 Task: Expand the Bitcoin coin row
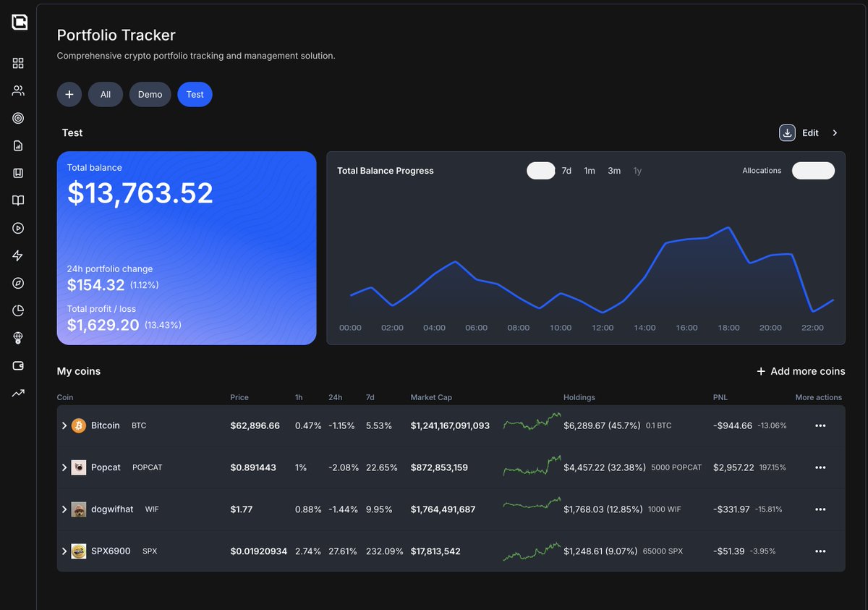click(x=64, y=425)
